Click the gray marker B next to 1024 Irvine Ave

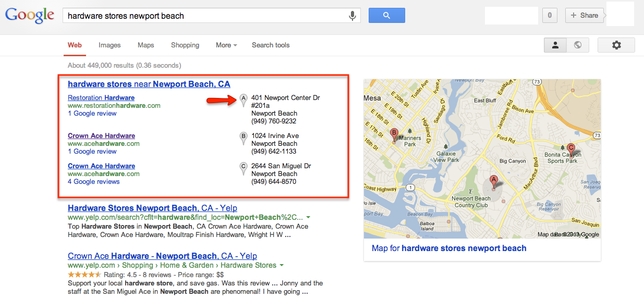[243, 138]
